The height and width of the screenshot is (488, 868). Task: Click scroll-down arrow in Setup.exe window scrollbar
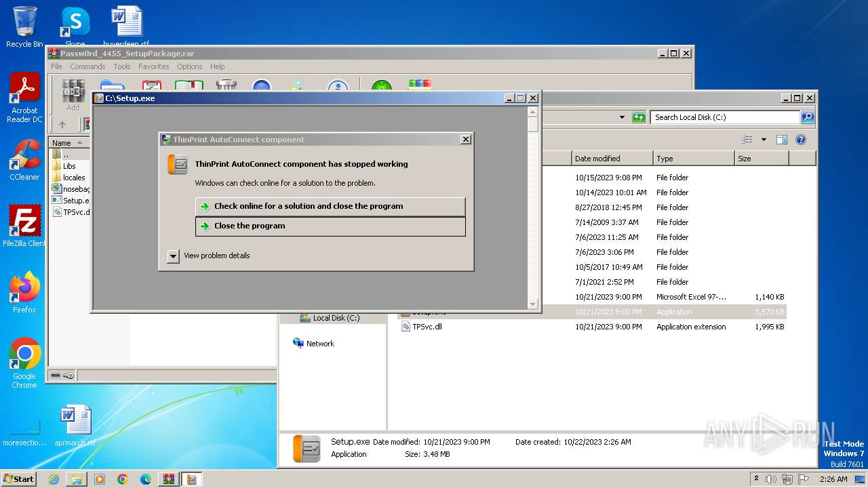[x=533, y=305]
